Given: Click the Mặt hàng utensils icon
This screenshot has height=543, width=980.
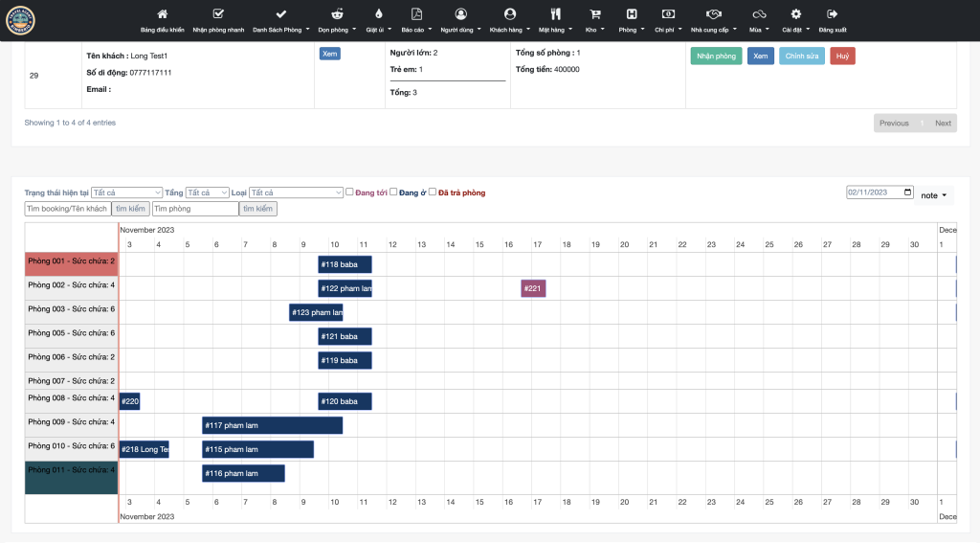Looking at the screenshot, I should [555, 13].
